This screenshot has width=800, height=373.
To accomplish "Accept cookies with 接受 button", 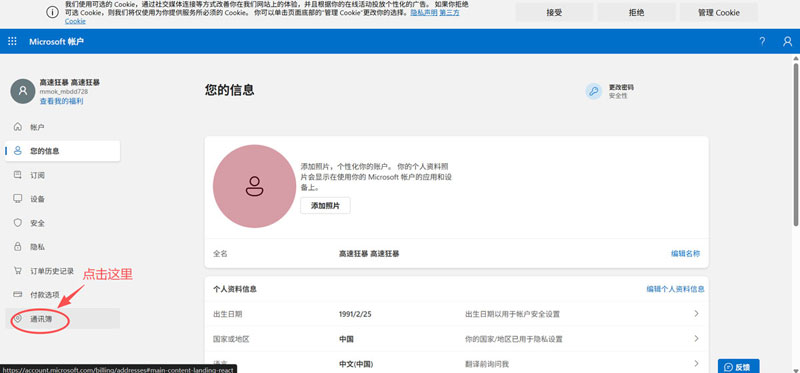I will tap(554, 12).
